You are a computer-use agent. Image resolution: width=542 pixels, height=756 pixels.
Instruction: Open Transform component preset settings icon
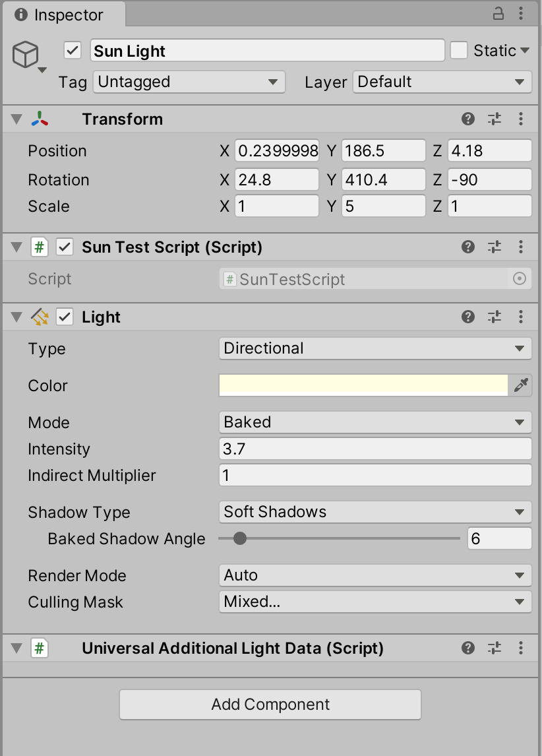pyautogui.click(x=495, y=119)
